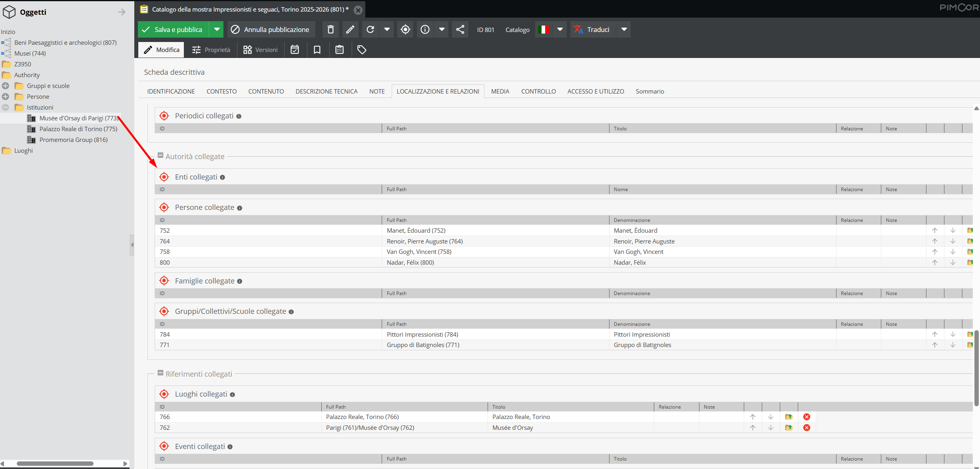Select Musée d'Orsay di Parigi (773) in tree
980x469 pixels.
pos(78,118)
